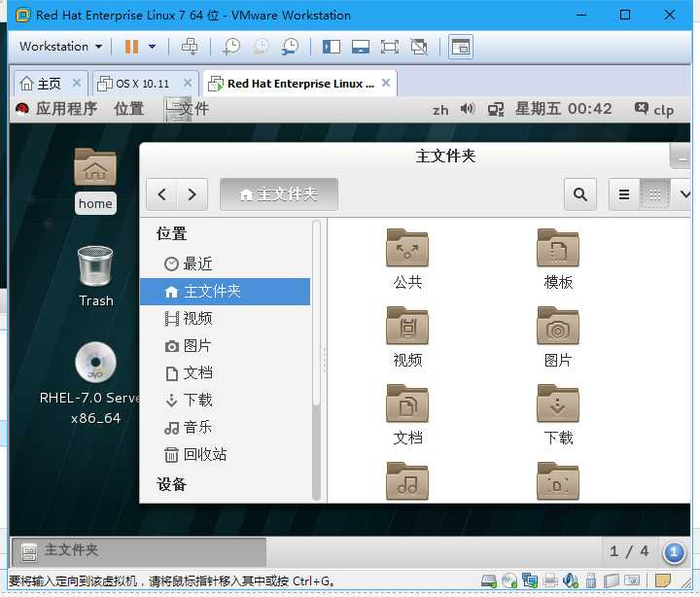Open the snapshot manager
Image resolution: width=700 pixels, height=597 pixels.
(290, 47)
